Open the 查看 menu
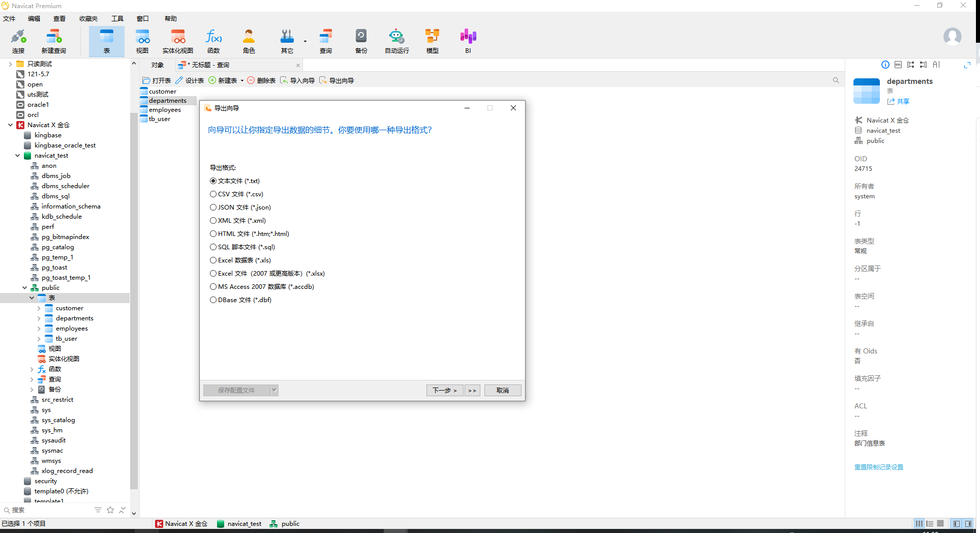This screenshot has height=533, width=980. (59, 19)
